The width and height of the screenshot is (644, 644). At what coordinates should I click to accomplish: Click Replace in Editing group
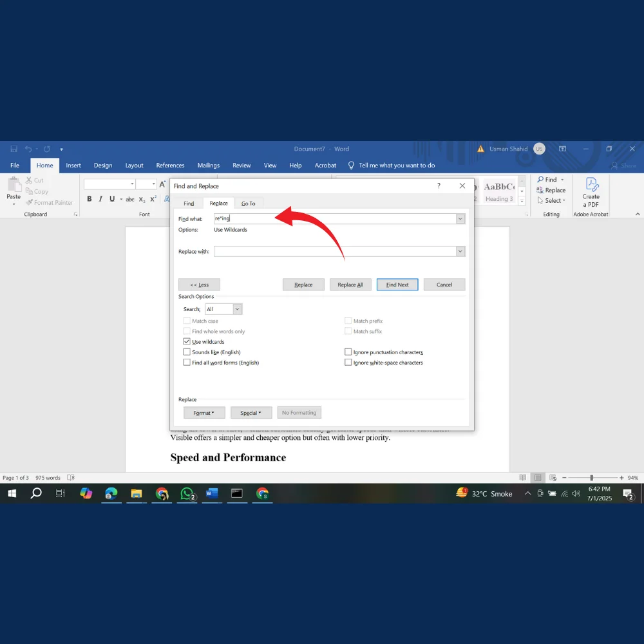coord(551,190)
